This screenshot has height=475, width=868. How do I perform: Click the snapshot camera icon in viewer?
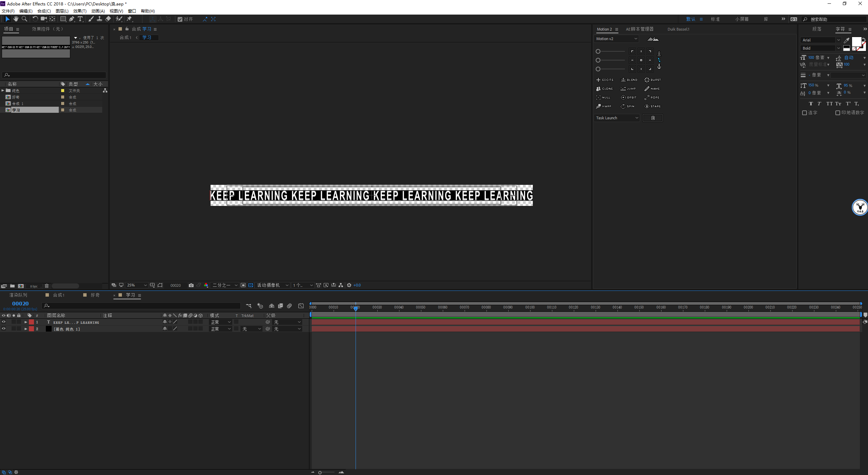point(191,285)
